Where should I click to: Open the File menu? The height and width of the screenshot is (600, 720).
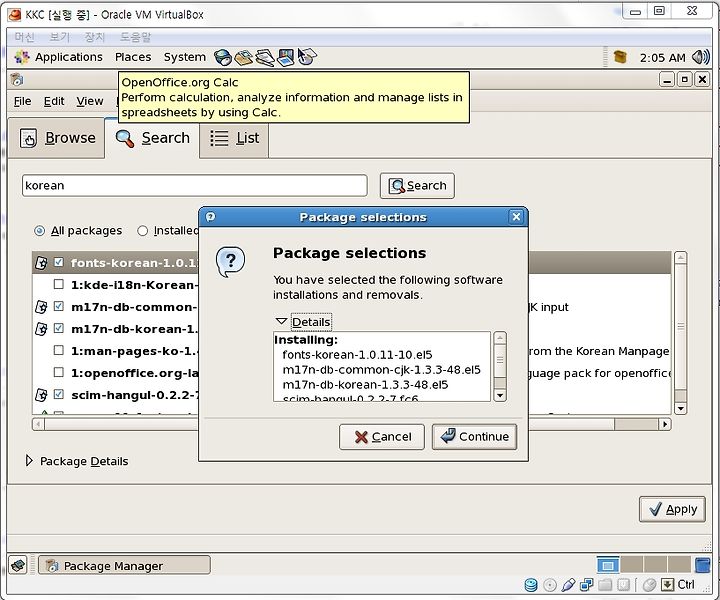(22, 101)
